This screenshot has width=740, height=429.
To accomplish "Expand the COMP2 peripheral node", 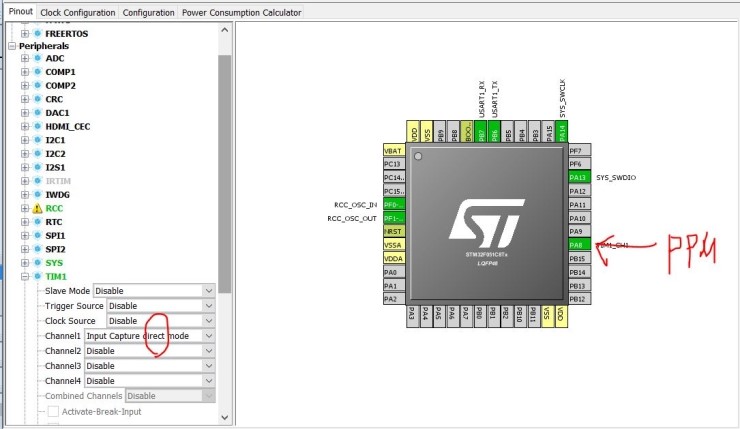I will pyautogui.click(x=25, y=85).
